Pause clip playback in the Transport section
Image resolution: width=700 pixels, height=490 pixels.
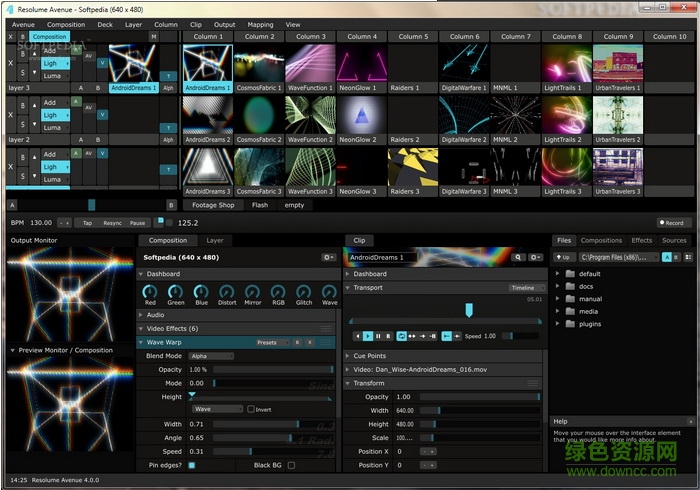[x=378, y=336]
